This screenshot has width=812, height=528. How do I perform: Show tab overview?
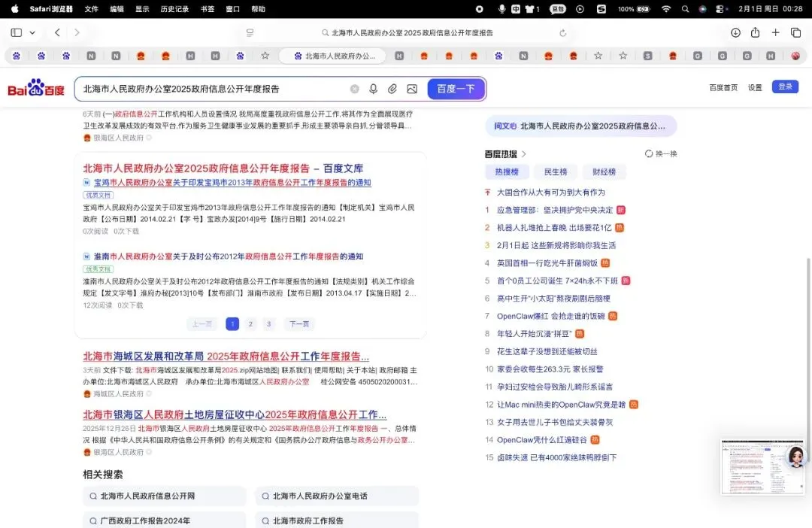796,32
